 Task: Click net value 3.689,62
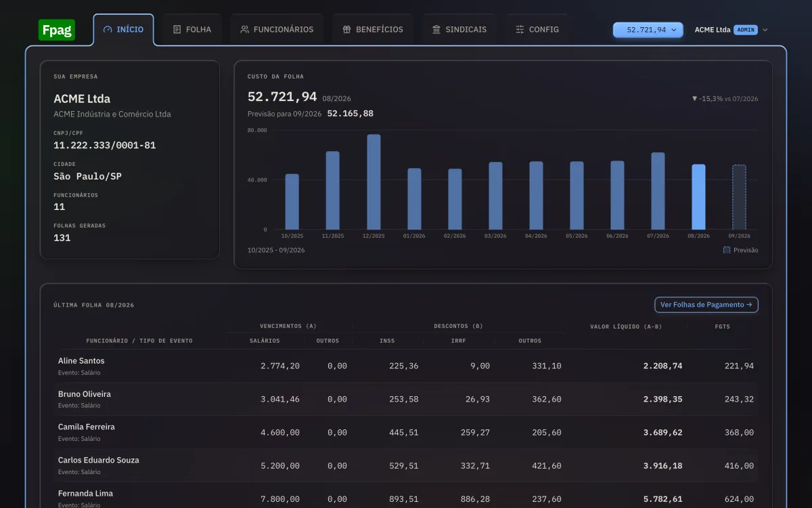click(662, 432)
